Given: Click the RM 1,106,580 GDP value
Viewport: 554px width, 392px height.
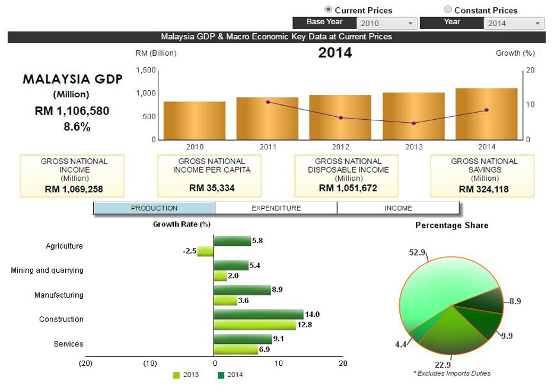Looking at the screenshot, I should click(72, 111).
